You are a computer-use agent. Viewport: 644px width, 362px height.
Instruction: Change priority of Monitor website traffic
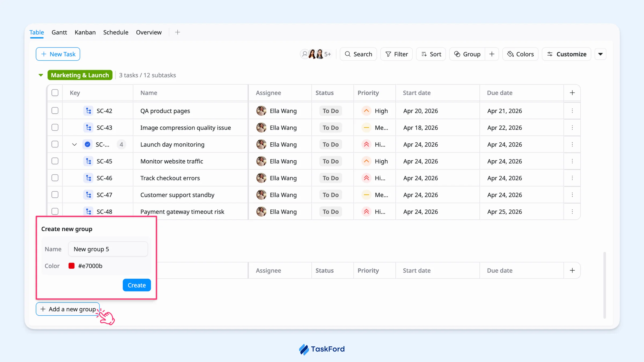pyautogui.click(x=375, y=161)
